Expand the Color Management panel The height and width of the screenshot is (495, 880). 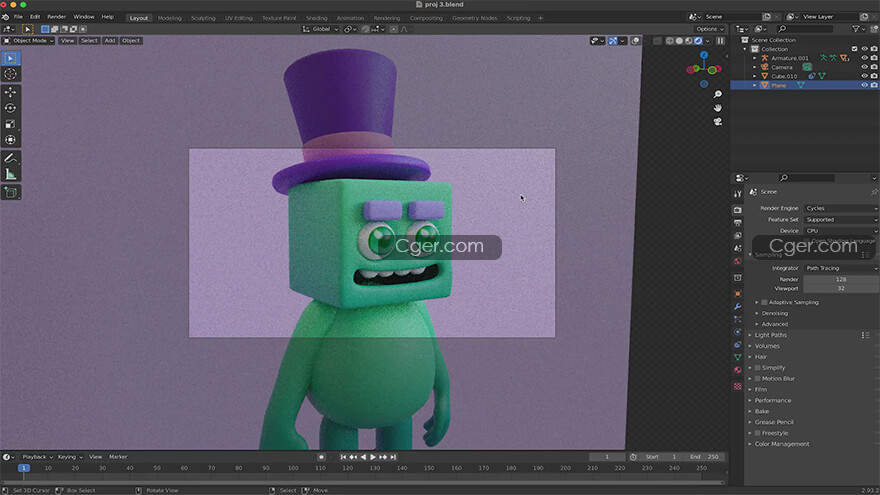click(781, 444)
